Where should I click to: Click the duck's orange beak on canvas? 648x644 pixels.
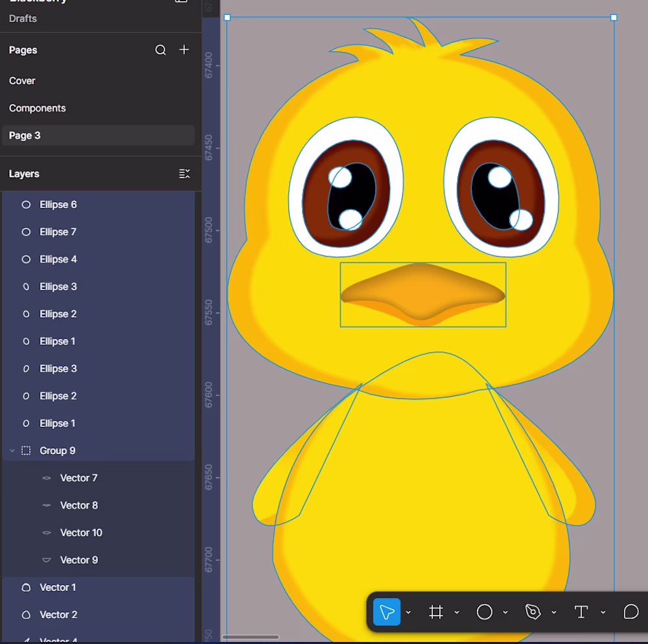tap(422, 293)
